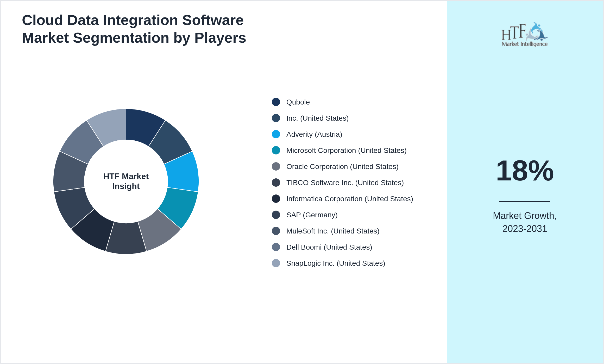The height and width of the screenshot is (364, 604).
Task: Click the HTF Market Intelligence logo
Action: [524, 35]
